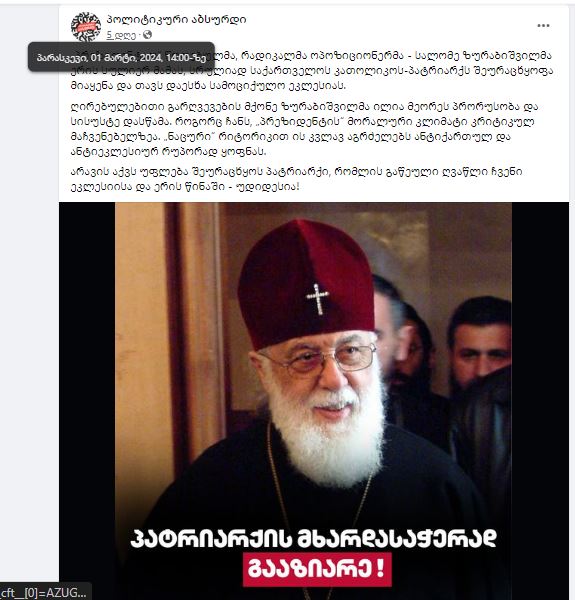Click the date tooltip showing 01 მარტი, 2024
The height and width of the screenshot is (600, 575).
click(121, 57)
